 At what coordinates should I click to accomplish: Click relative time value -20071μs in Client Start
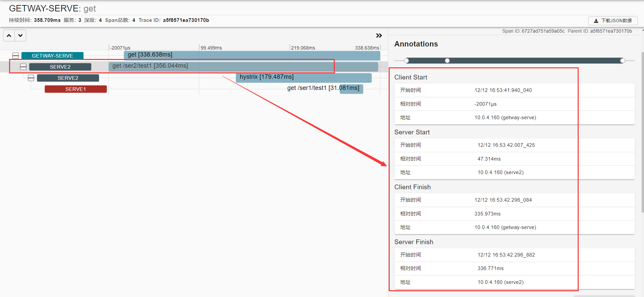click(x=485, y=104)
